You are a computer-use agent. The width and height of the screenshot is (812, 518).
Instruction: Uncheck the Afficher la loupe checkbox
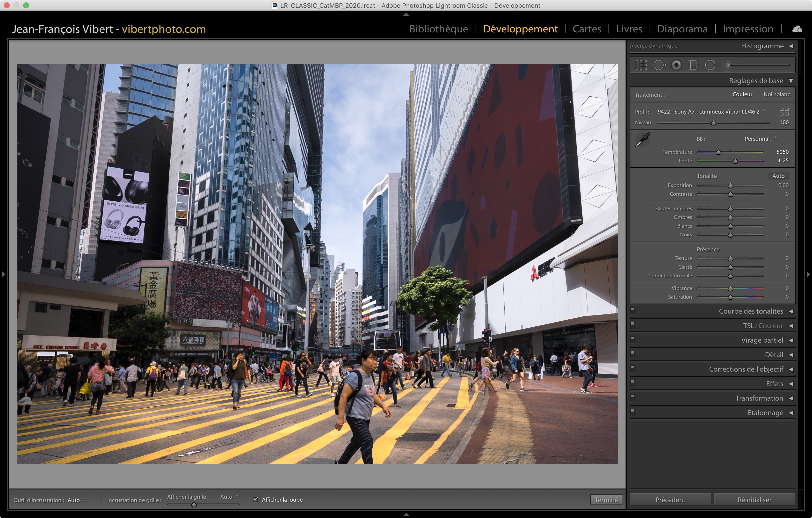[x=256, y=499]
